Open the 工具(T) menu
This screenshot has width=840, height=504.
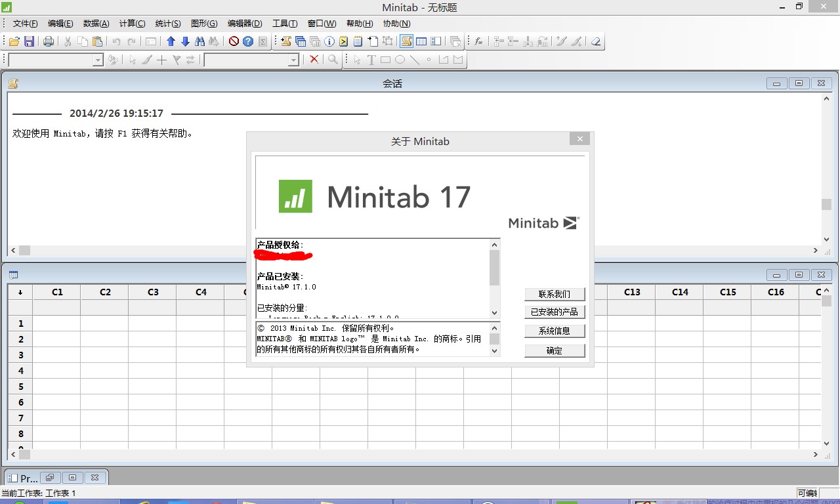click(x=285, y=24)
